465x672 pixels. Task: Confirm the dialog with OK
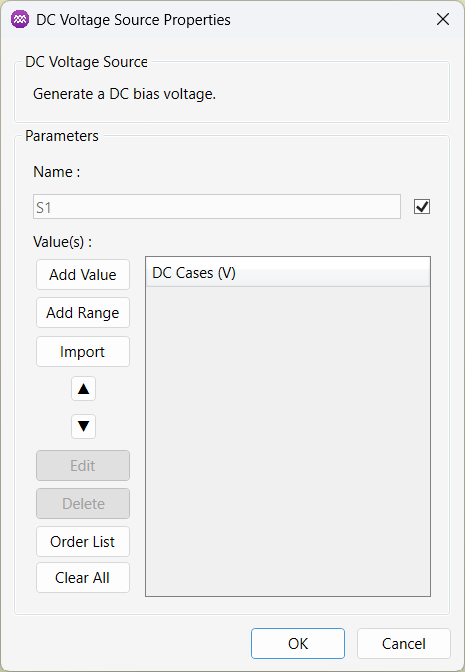point(298,643)
